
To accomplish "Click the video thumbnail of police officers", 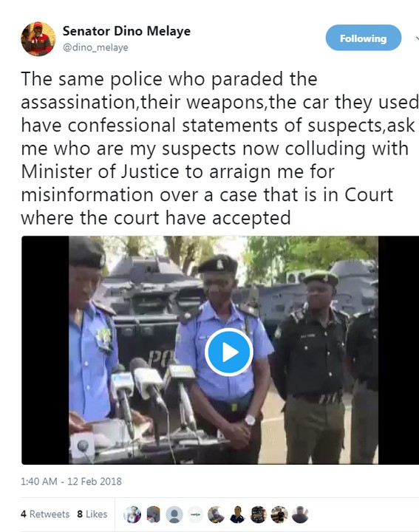I will (x=220, y=350).
